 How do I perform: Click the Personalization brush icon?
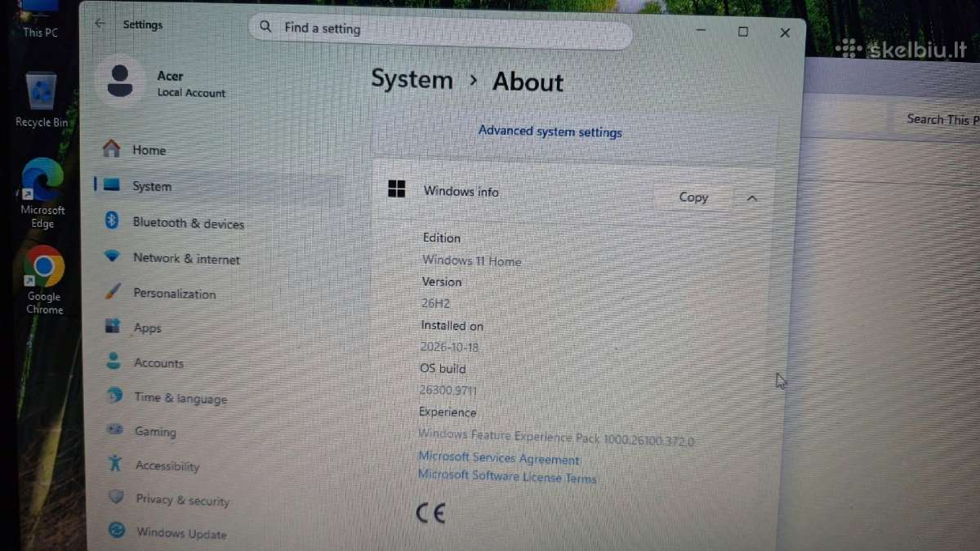(x=114, y=291)
